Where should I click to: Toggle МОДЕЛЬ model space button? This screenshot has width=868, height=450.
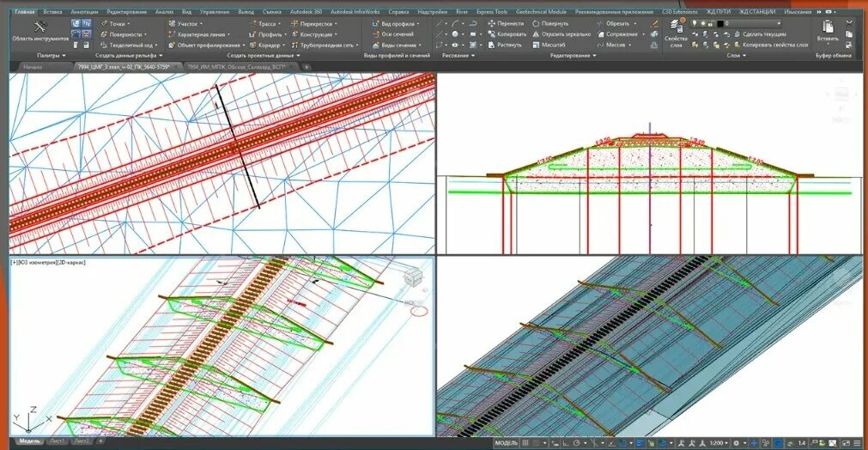506,443
